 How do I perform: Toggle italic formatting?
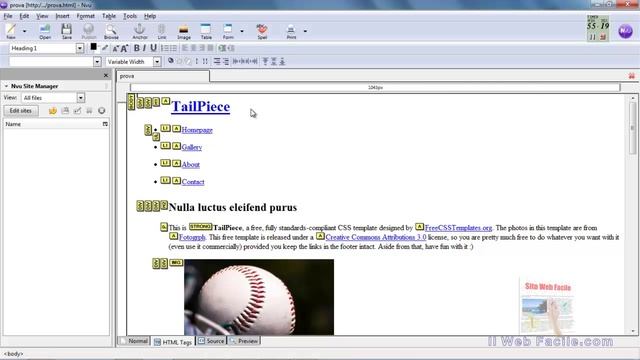144,48
